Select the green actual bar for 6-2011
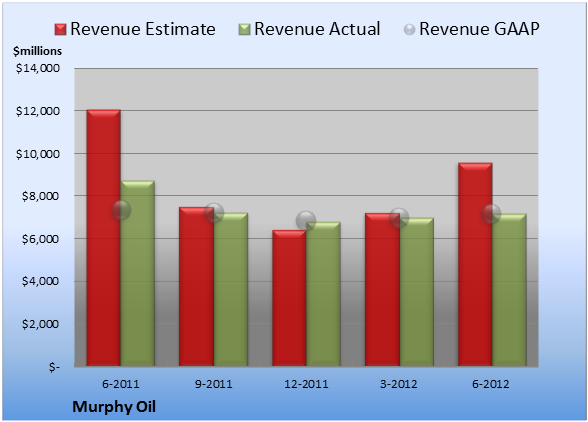This screenshot has height=422, width=588. (x=138, y=273)
